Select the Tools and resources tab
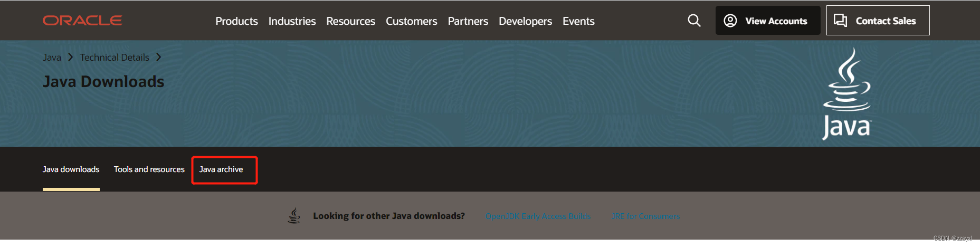This screenshot has width=980, height=247. [149, 169]
